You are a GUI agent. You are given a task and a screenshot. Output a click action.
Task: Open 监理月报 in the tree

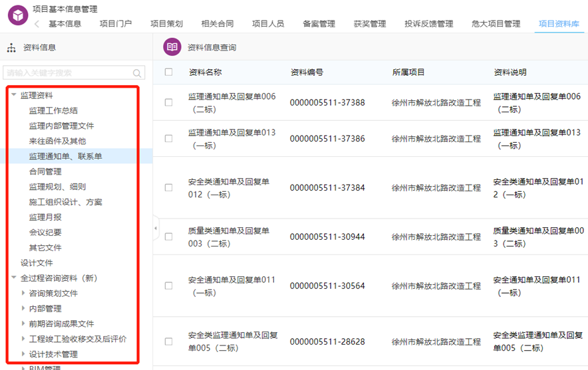(45, 217)
